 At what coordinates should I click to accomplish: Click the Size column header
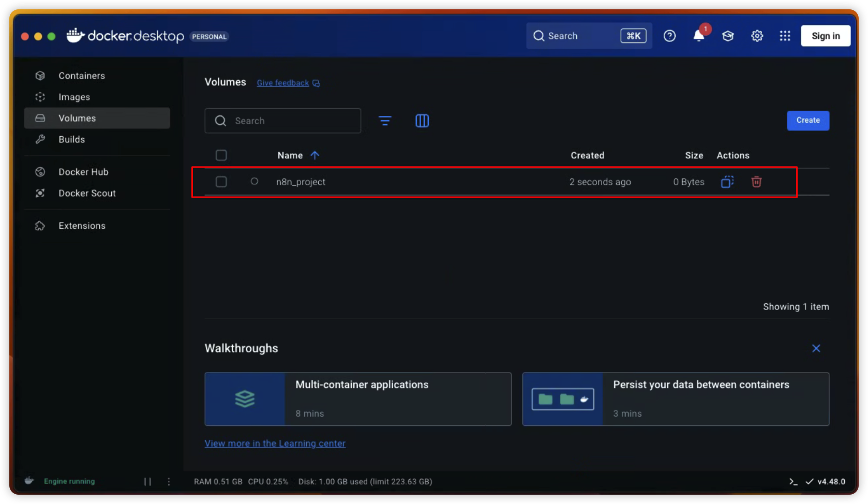pyautogui.click(x=694, y=155)
